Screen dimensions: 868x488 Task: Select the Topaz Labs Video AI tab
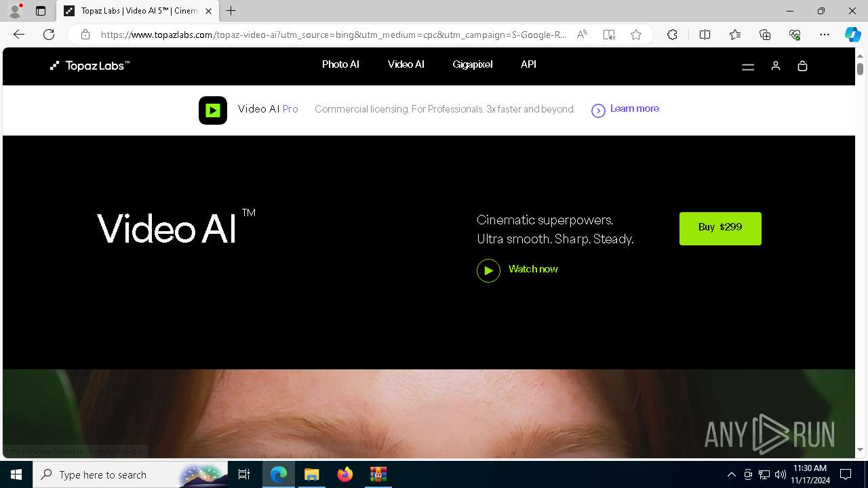coord(138,11)
